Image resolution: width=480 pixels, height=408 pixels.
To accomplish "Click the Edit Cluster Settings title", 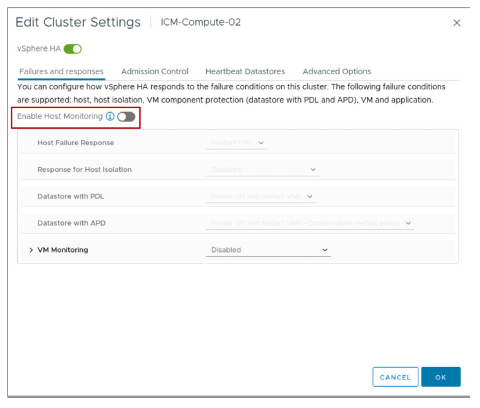I will tap(78, 22).
